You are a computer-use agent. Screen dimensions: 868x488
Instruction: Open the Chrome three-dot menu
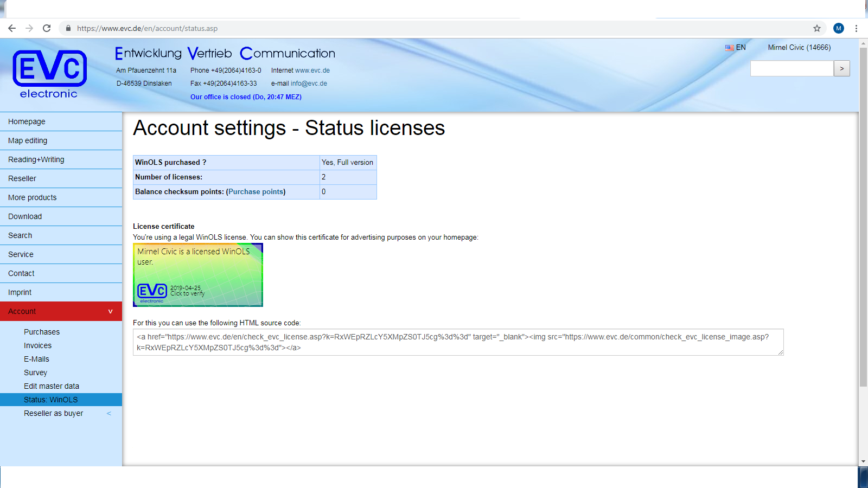tap(857, 28)
